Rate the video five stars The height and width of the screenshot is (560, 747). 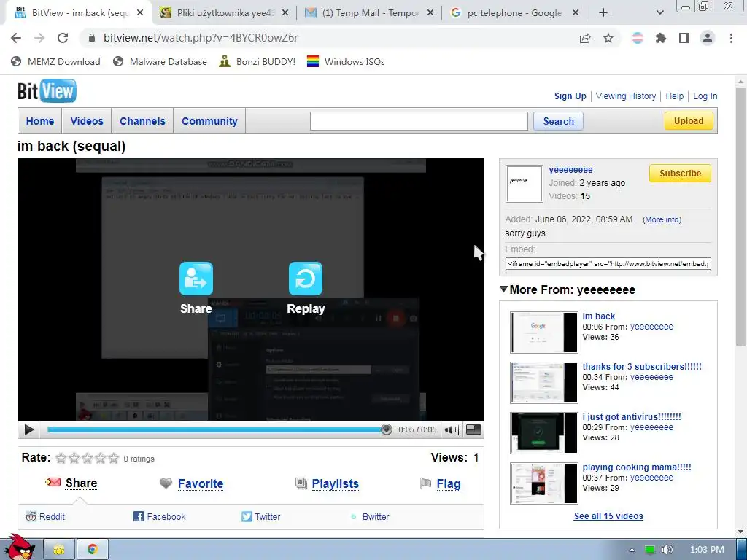(113, 458)
